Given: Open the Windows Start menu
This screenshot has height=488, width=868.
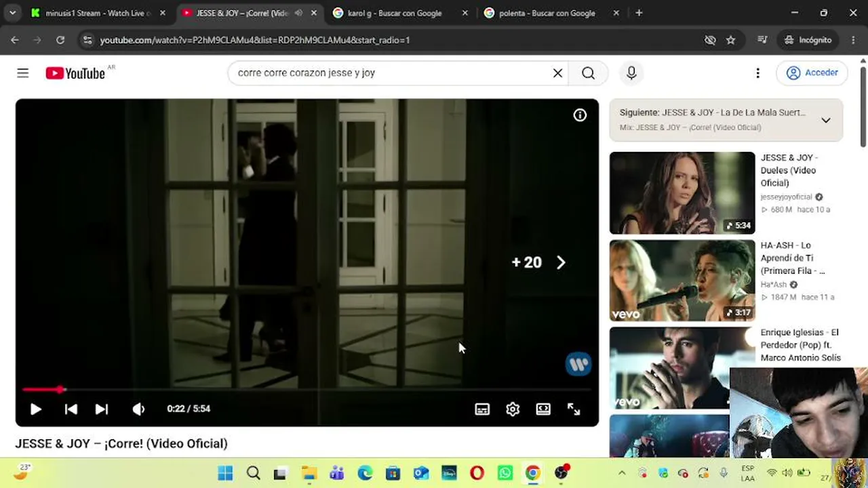Looking at the screenshot, I should [225, 473].
